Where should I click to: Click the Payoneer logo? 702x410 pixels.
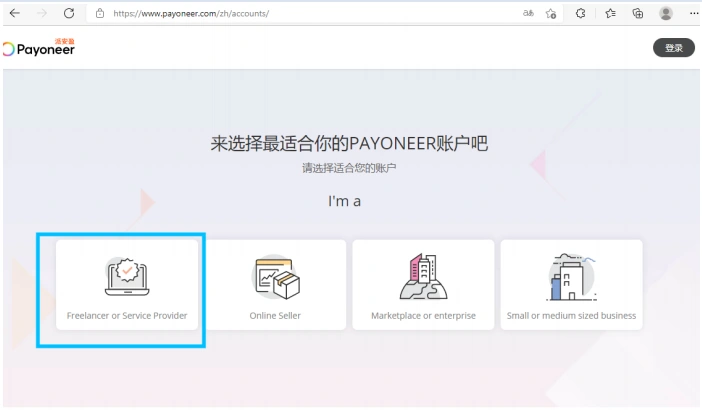pos(39,48)
